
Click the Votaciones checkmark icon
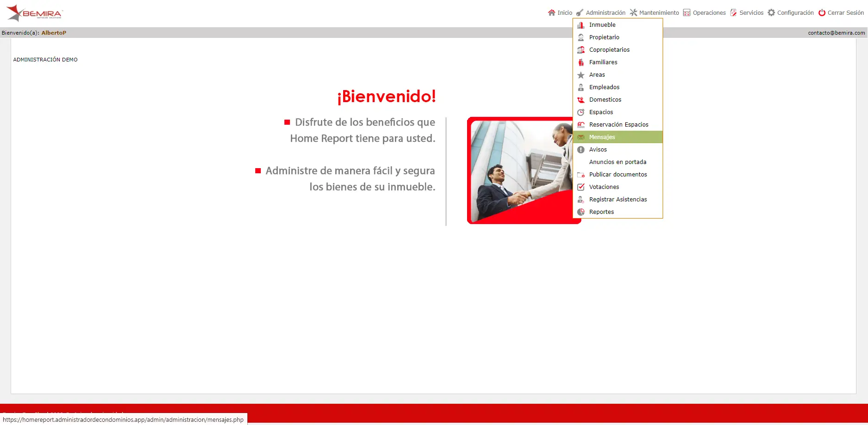[x=581, y=187]
